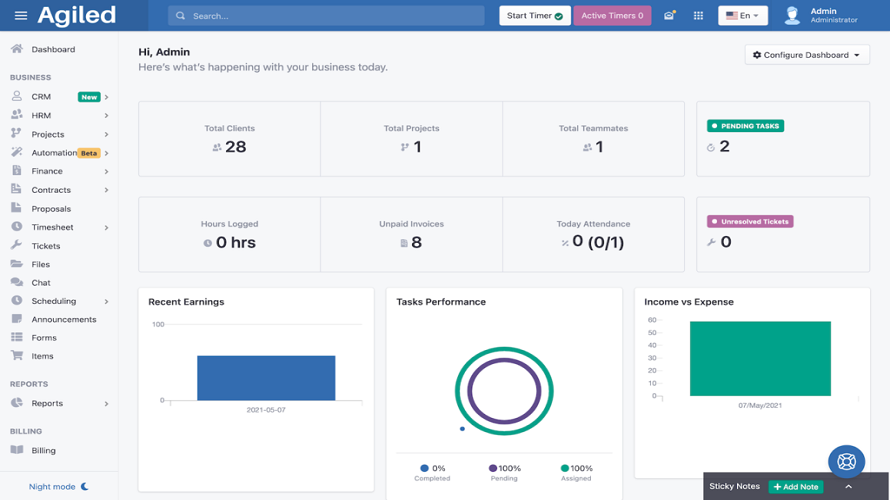Open the help lifebuoy floating icon
Viewport: 890px width, 500px height.
coord(846,462)
